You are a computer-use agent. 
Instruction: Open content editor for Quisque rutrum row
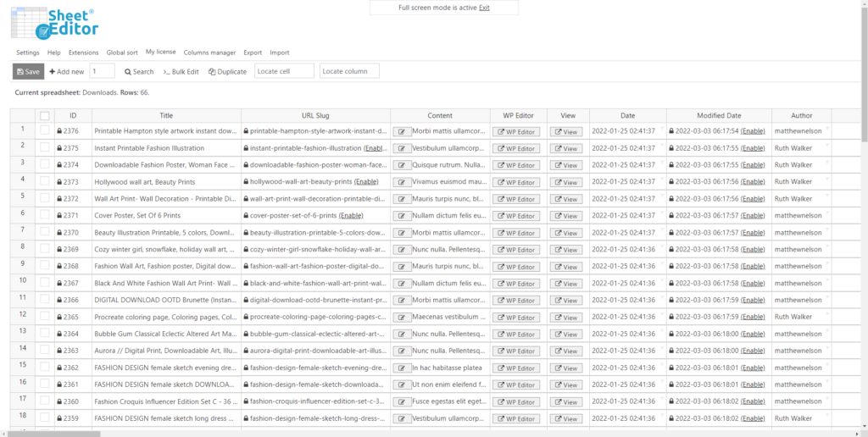402,165
